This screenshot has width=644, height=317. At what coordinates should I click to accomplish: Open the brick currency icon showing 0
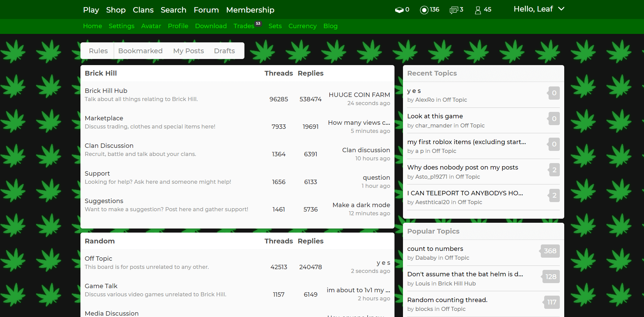click(402, 10)
